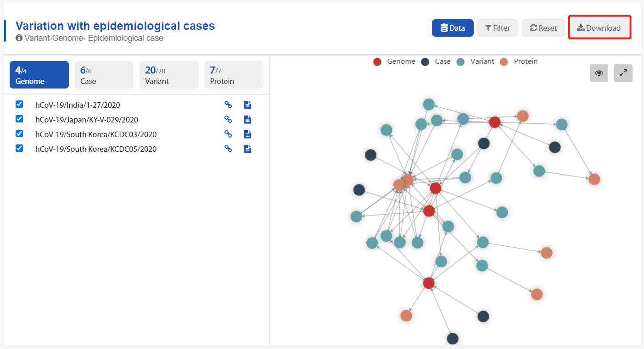
Task: Click link icon for hCoV-19/South Korea/KCDC03/2020
Action: coord(228,134)
